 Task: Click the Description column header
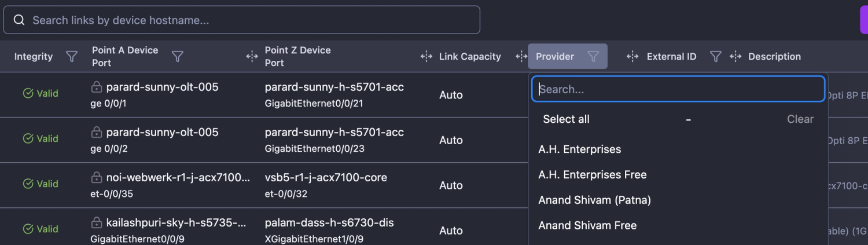[774, 57]
